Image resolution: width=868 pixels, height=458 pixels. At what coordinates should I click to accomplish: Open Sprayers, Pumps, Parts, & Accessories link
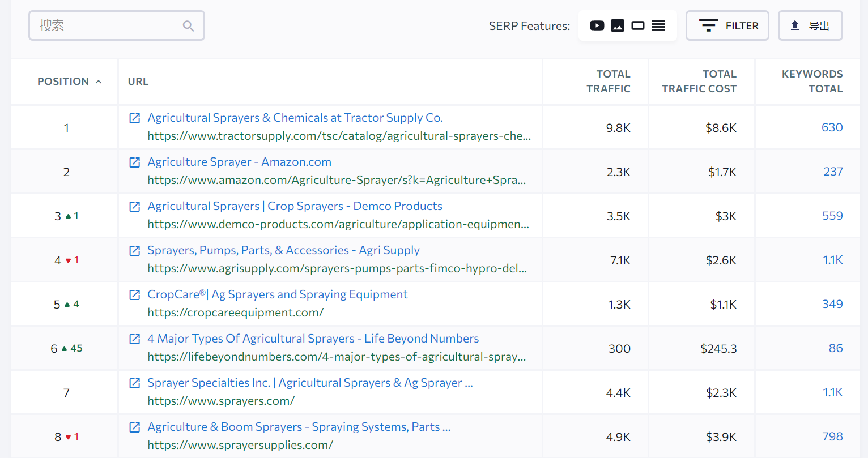tap(283, 250)
